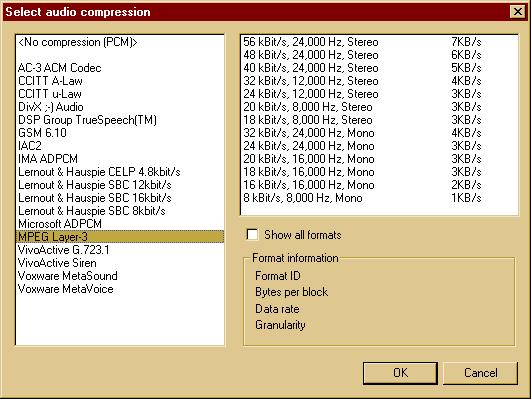This screenshot has width=531, height=399.
Task: Enable the Show all formats checkbox
Action: tap(252, 234)
